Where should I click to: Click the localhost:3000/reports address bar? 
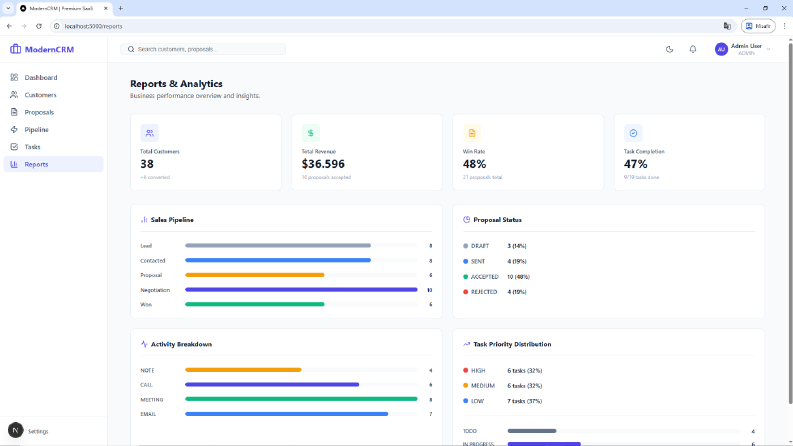tap(391, 26)
